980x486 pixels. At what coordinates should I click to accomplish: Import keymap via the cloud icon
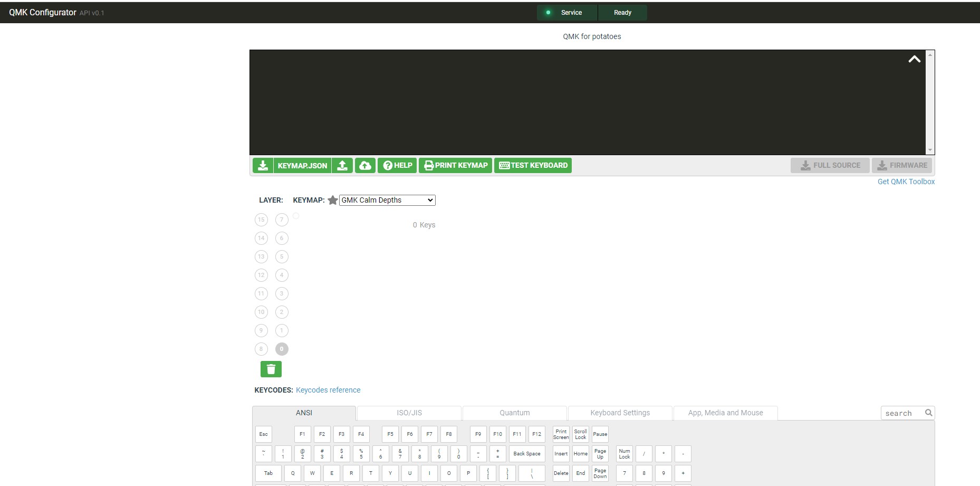click(x=365, y=165)
